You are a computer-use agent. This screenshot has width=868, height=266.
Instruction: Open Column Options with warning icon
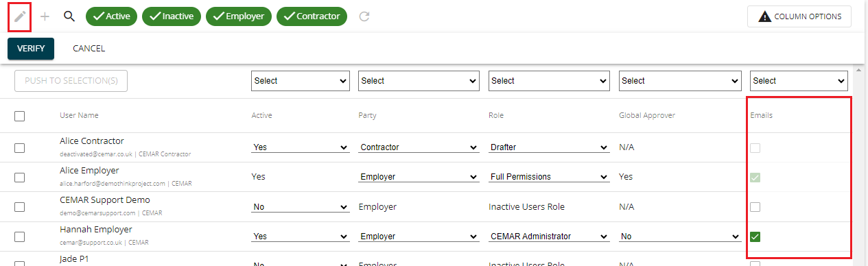[x=799, y=16]
